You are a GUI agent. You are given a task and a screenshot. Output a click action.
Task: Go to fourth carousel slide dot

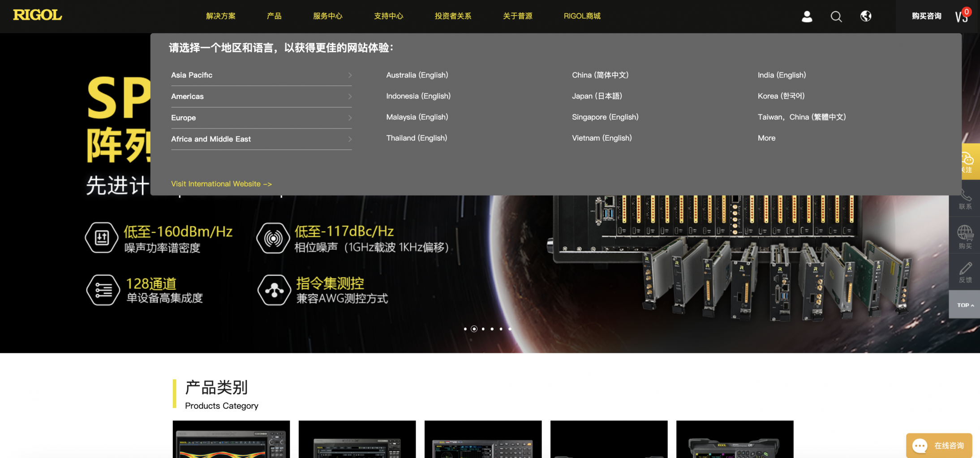[492, 329]
